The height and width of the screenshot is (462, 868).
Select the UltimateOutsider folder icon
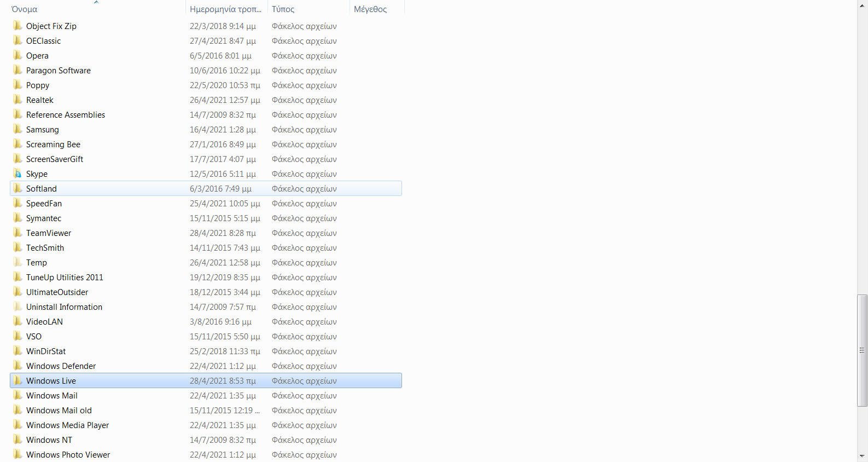point(18,292)
